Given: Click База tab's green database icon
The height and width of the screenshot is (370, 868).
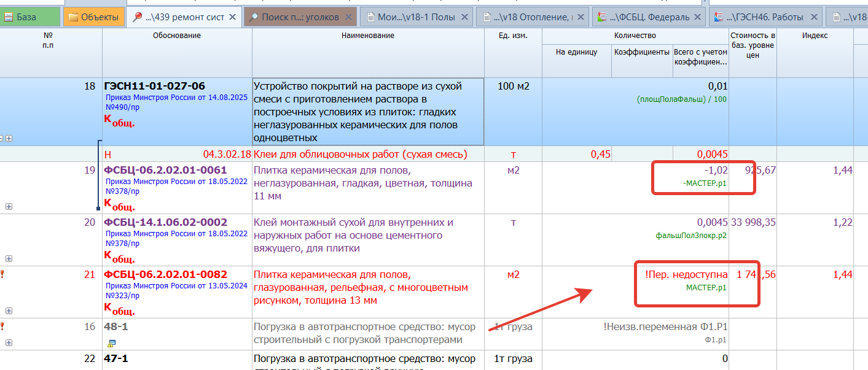Looking at the screenshot, I should [x=9, y=17].
